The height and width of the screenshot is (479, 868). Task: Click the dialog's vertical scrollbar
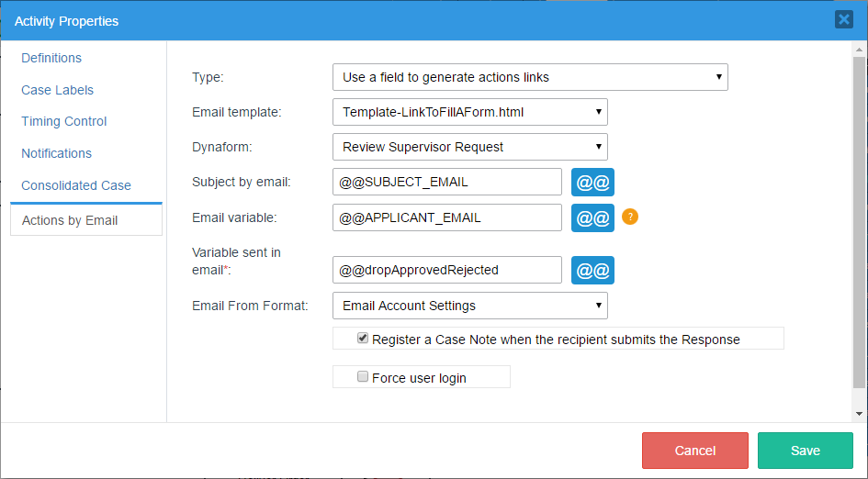click(x=859, y=220)
